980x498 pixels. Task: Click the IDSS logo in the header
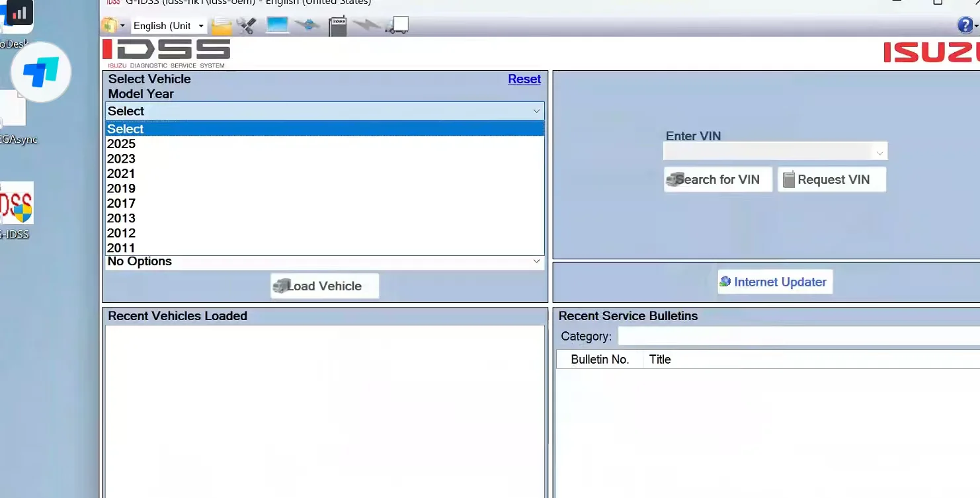pyautogui.click(x=166, y=53)
